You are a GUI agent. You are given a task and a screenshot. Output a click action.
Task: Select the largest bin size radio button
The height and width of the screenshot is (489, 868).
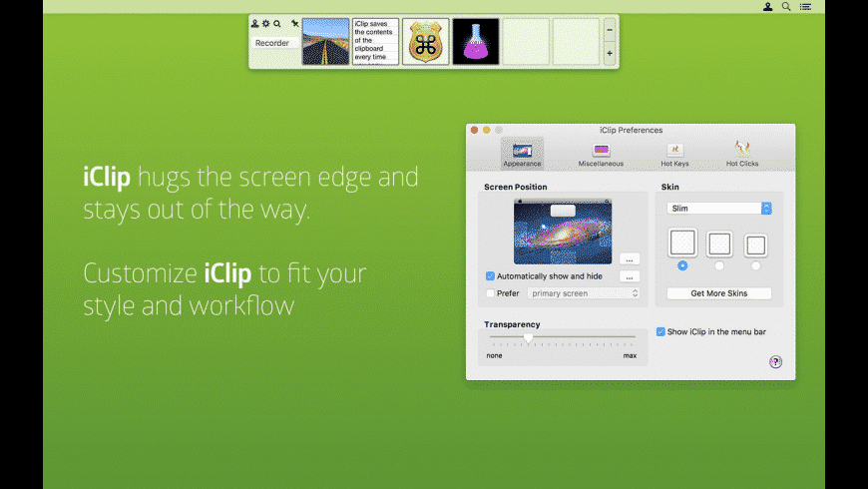click(x=682, y=265)
